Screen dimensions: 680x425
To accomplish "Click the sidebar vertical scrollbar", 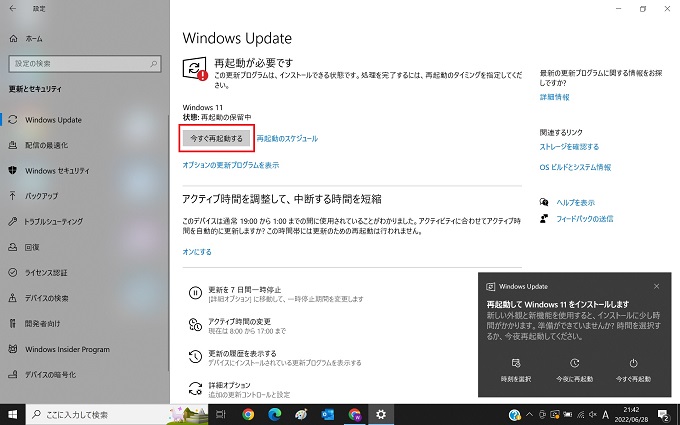I will [x=168, y=243].
